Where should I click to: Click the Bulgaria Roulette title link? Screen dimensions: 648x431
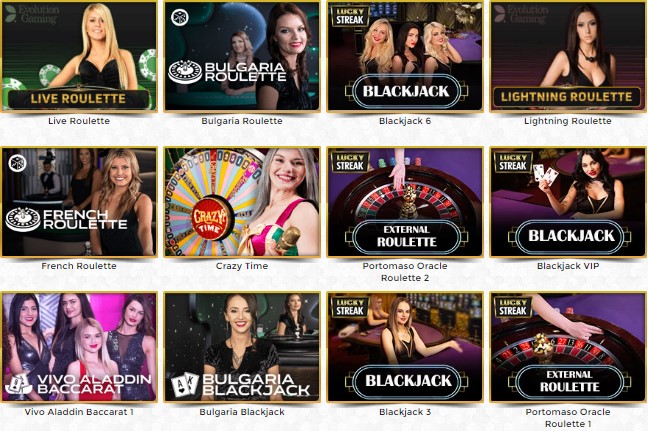pyautogui.click(x=242, y=121)
